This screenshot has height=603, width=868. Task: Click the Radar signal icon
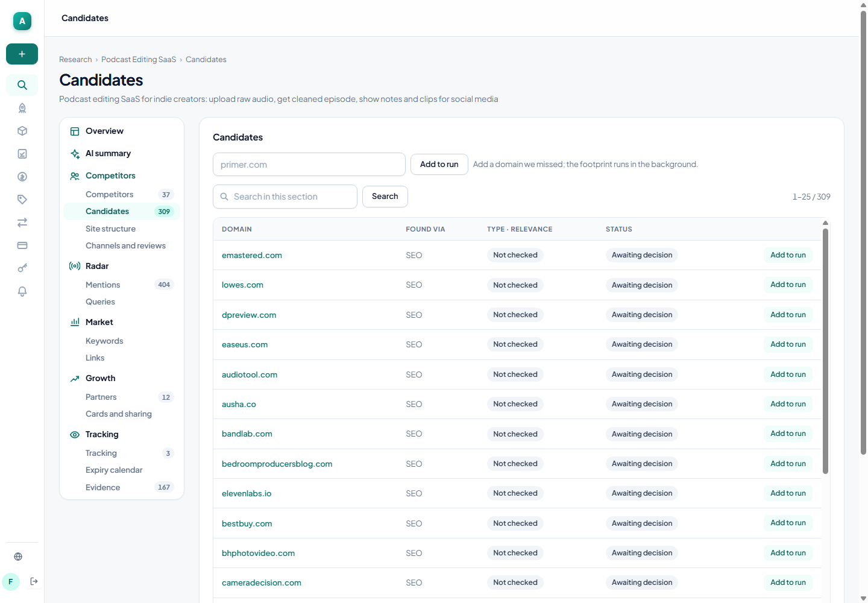coord(75,266)
